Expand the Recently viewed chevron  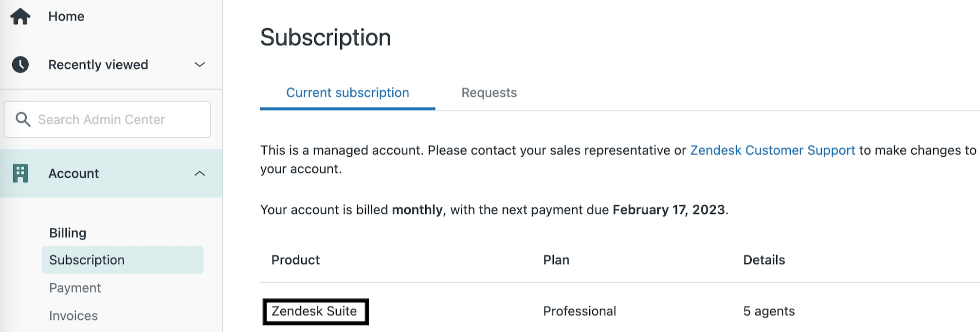click(x=200, y=64)
